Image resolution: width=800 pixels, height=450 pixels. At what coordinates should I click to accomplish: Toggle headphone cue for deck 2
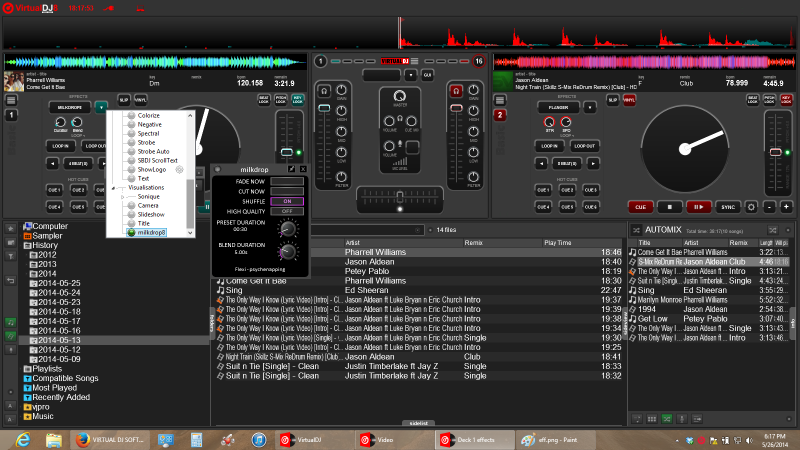coord(456,91)
